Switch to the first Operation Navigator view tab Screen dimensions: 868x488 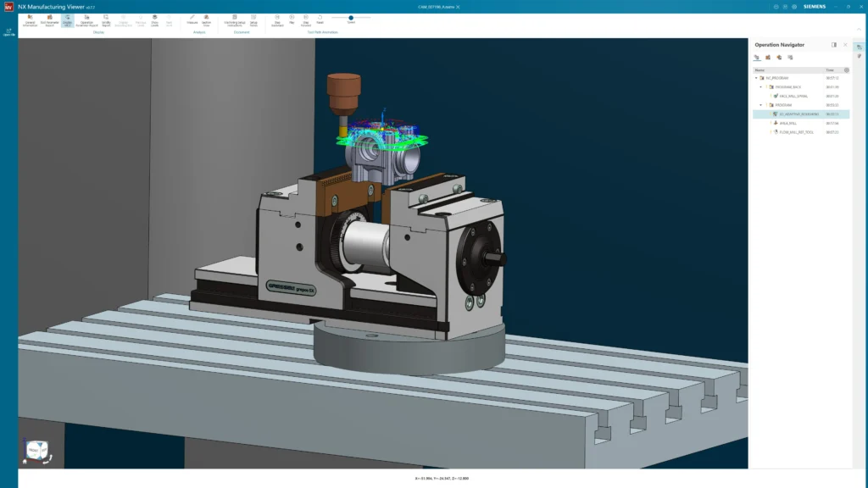pos(757,58)
